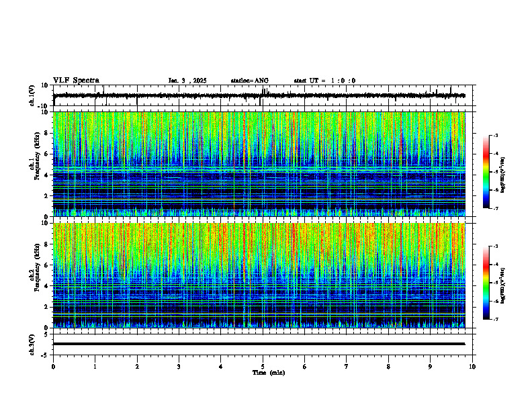Click the '4' kHz tick of ch.1 spectrogram

[x=46, y=175]
